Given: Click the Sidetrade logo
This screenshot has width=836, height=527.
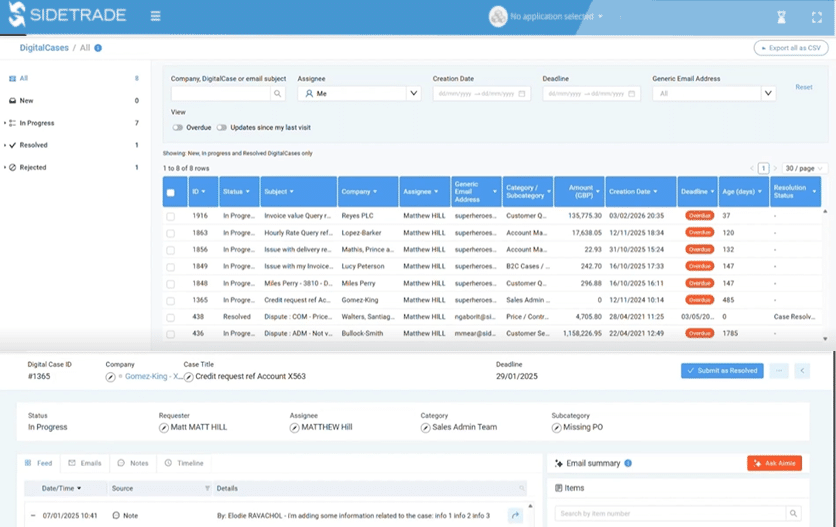Looking at the screenshot, I should [x=67, y=14].
